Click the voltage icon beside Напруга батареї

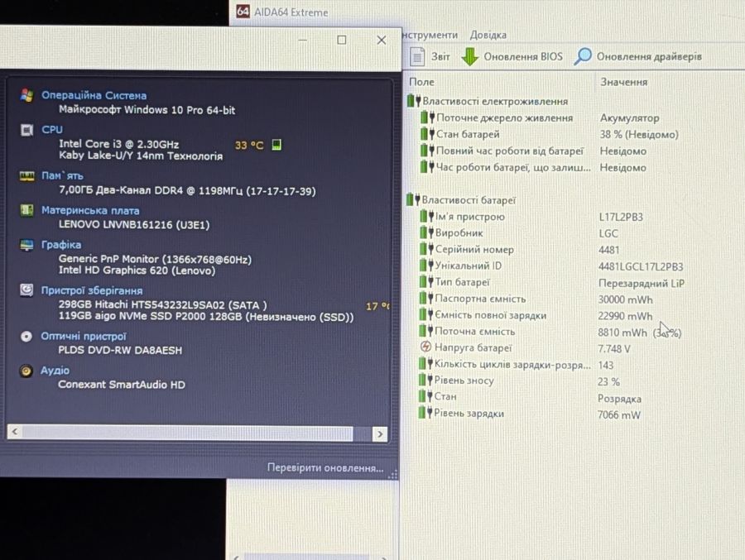click(x=425, y=347)
